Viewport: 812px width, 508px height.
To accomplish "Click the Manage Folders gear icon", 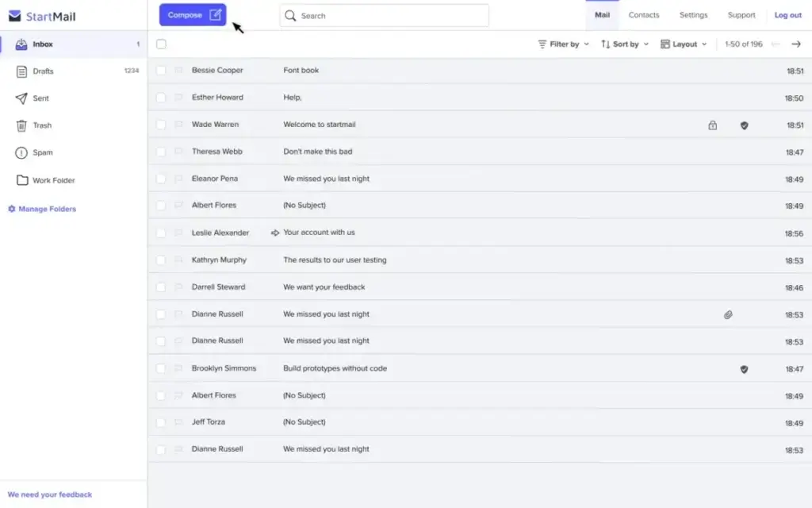I will (11, 209).
